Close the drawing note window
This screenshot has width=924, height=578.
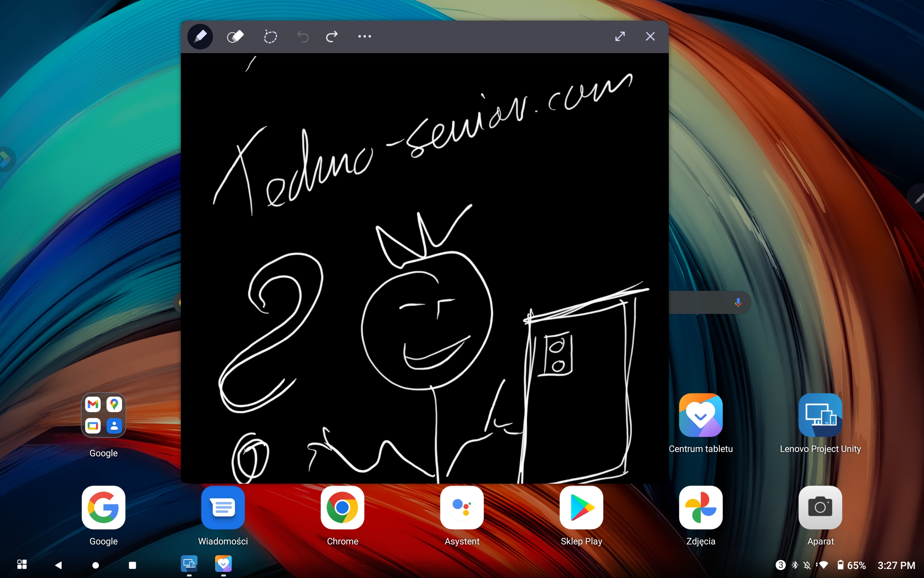650,36
